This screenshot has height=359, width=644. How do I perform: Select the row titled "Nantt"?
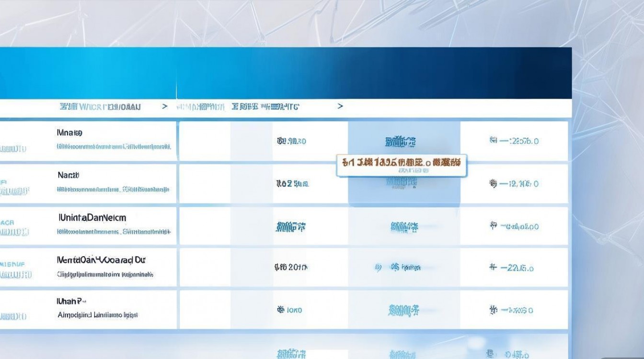click(284, 184)
